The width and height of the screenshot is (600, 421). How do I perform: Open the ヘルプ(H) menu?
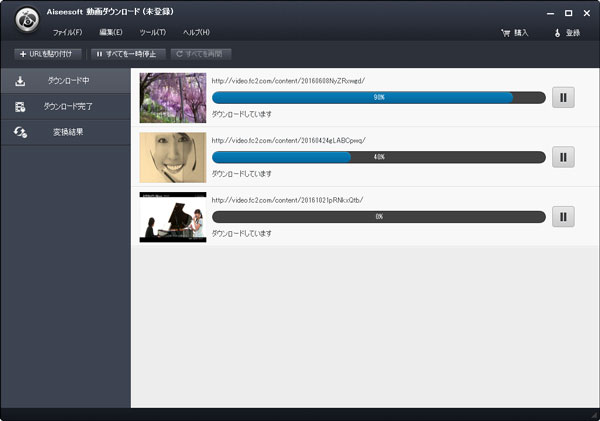point(196,33)
